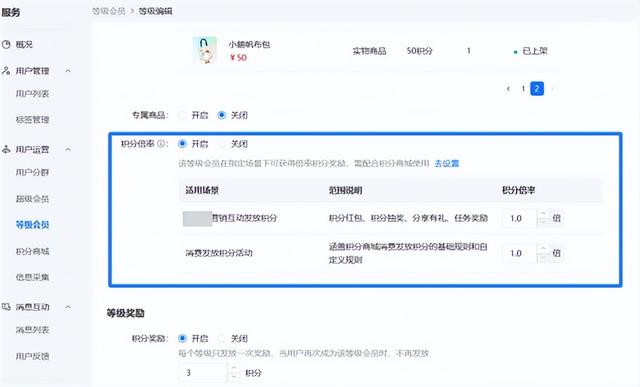The height and width of the screenshot is (387, 640).
Task: Click the 用户运营 icon in sidebar
Action: 6,149
